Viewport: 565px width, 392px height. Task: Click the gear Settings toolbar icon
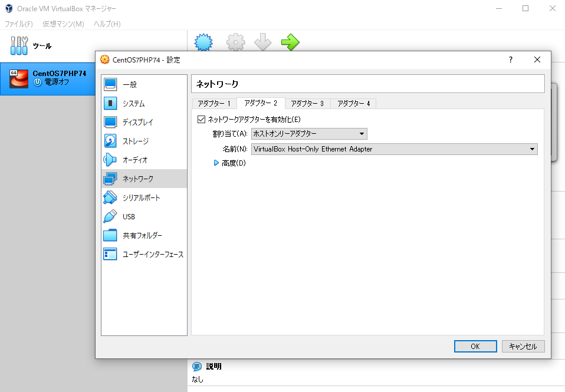coord(236,42)
